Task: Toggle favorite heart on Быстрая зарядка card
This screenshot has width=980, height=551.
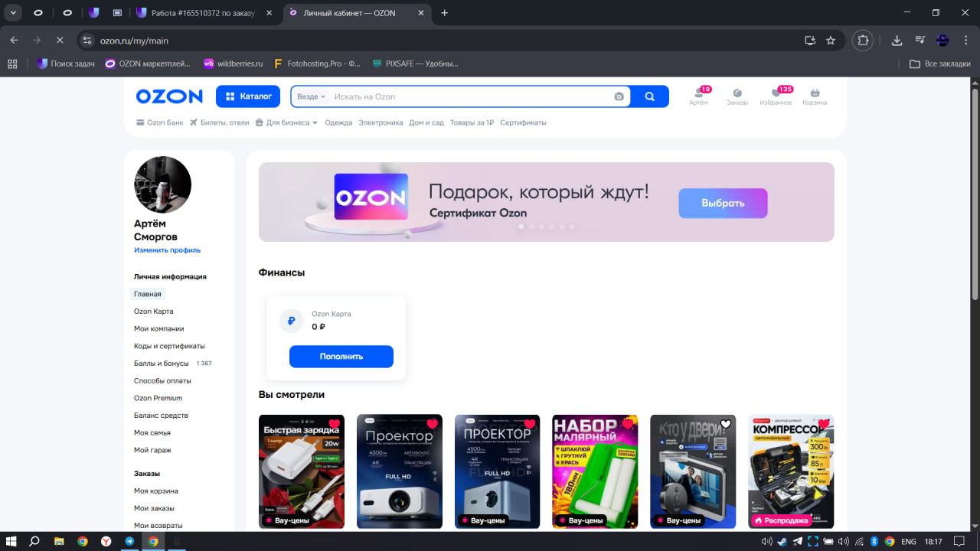Action: (x=334, y=424)
